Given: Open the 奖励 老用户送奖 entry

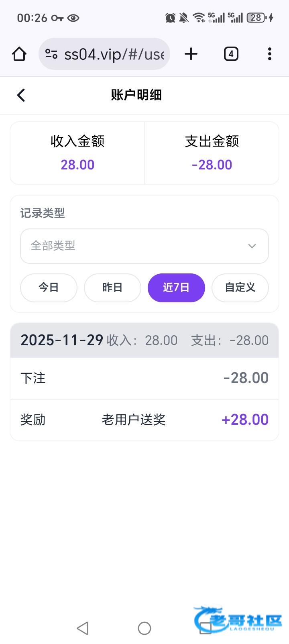Looking at the screenshot, I should click(144, 420).
